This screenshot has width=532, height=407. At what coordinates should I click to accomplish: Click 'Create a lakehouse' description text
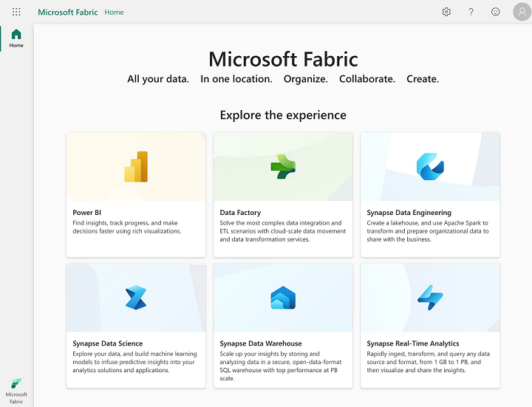coord(428,231)
